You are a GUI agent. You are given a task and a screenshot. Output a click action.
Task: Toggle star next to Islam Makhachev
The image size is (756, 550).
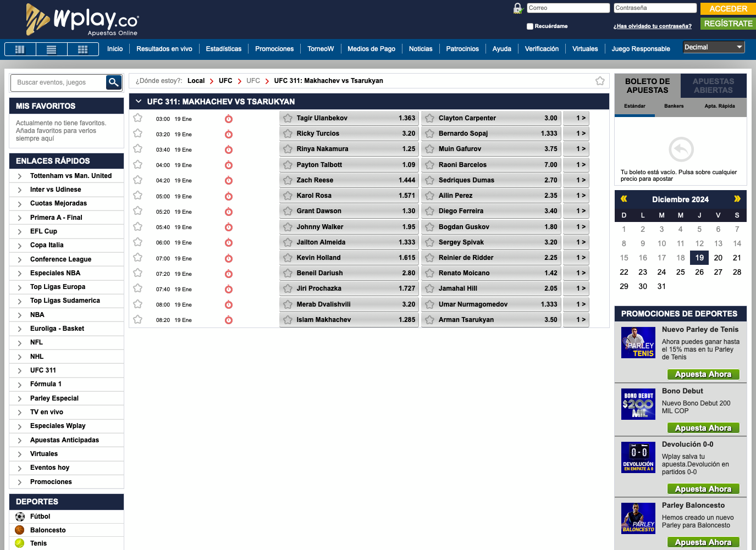pyautogui.click(x=288, y=320)
